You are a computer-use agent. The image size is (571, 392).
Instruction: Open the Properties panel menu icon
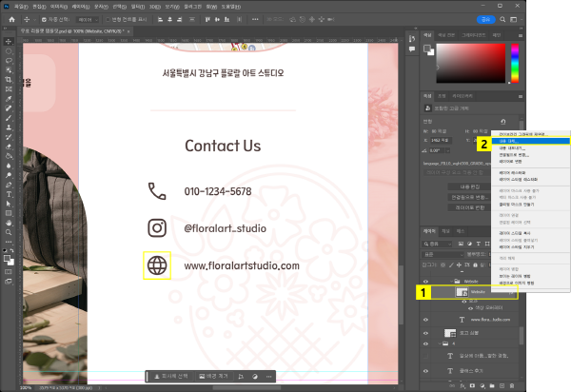(521, 96)
